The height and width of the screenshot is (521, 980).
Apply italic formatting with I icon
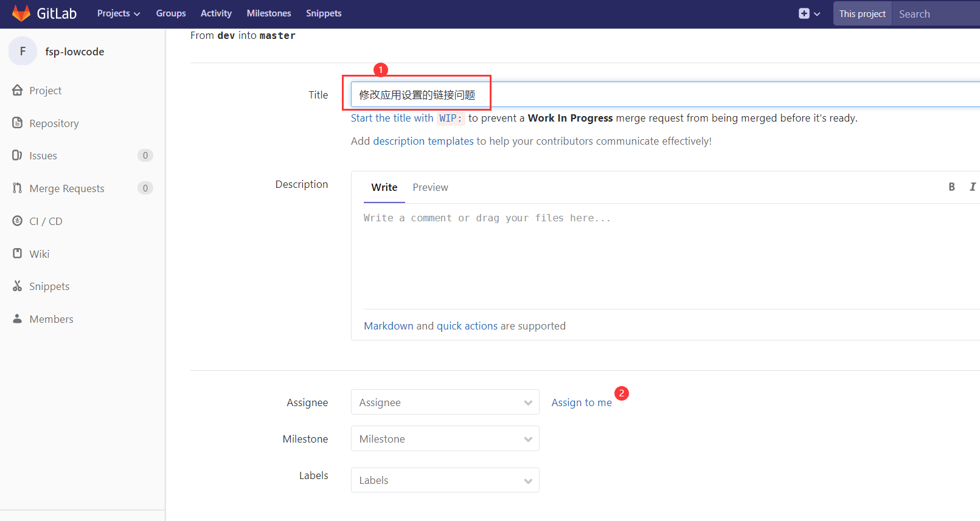(973, 187)
